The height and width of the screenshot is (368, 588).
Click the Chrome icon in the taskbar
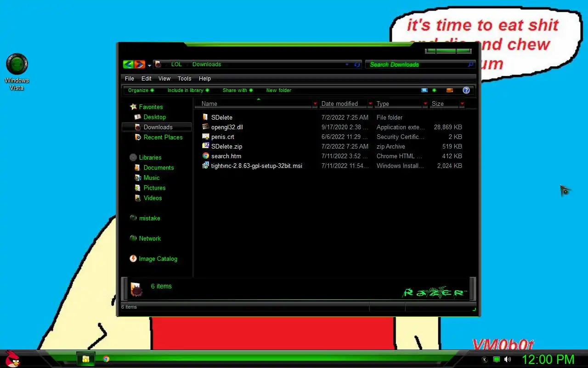(x=106, y=359)
